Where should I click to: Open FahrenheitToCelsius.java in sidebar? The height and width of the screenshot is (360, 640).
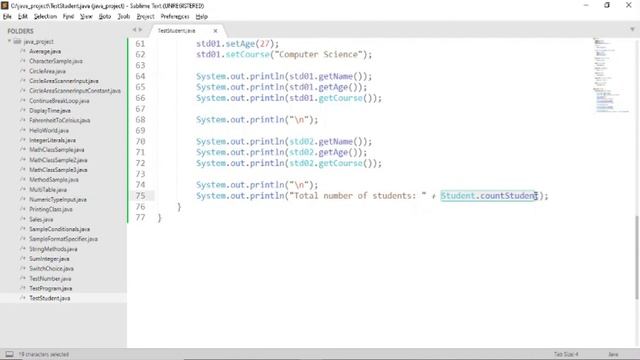[60, 120]
